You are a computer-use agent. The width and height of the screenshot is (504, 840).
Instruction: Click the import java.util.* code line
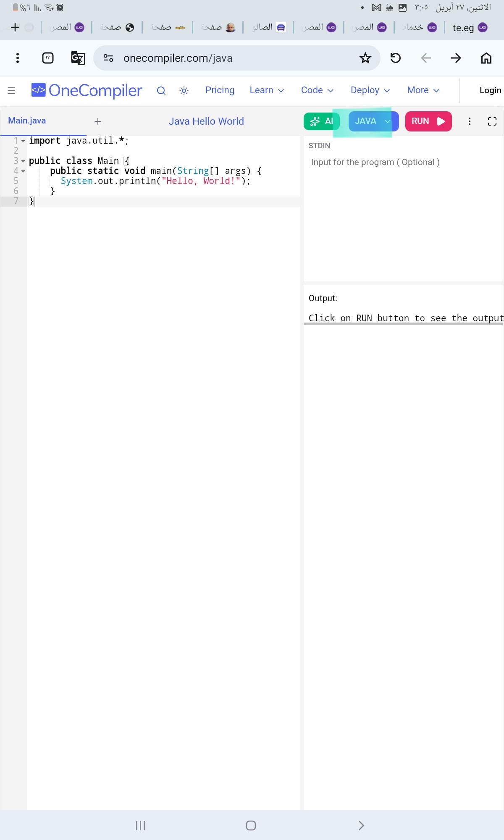coord(79,141)
